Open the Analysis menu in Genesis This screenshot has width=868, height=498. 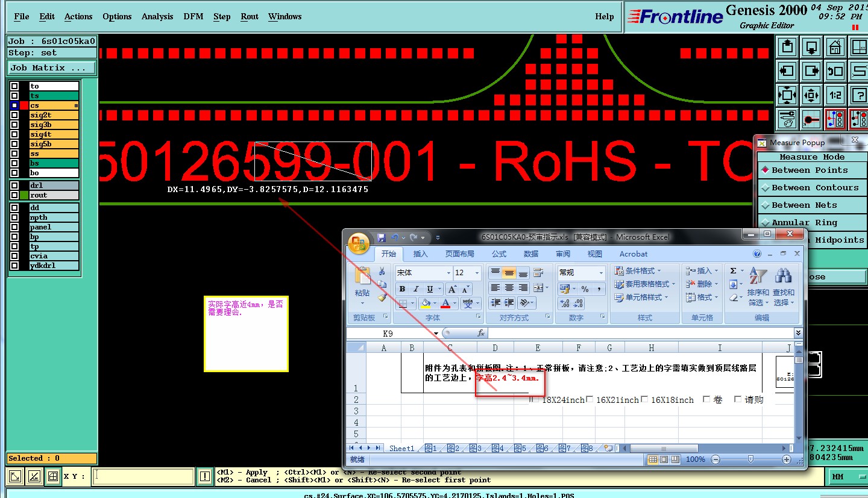(157, 16)
